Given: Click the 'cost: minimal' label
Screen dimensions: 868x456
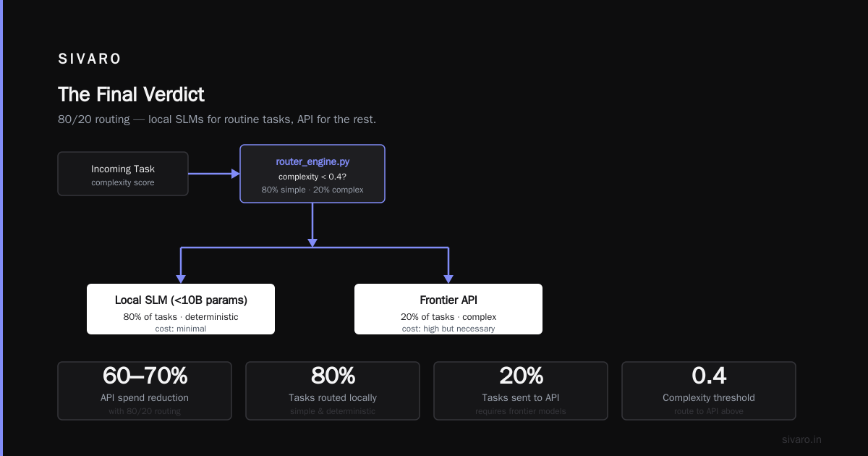Looking at the screenshot, I should coord(181,329).
